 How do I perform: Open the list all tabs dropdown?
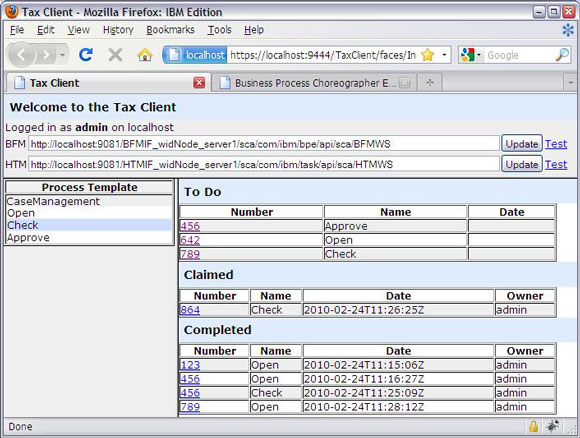coord(570,82)
